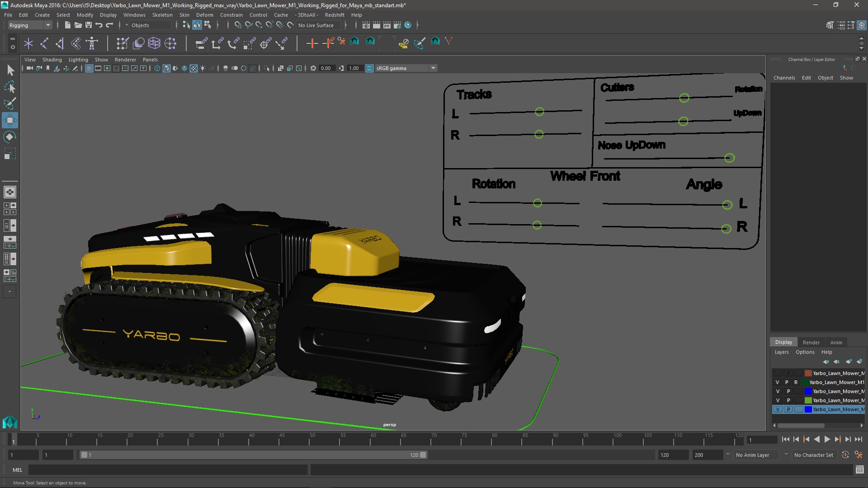
Task: Click the range slider end handle at 120
Action: [x=423, y=455]
